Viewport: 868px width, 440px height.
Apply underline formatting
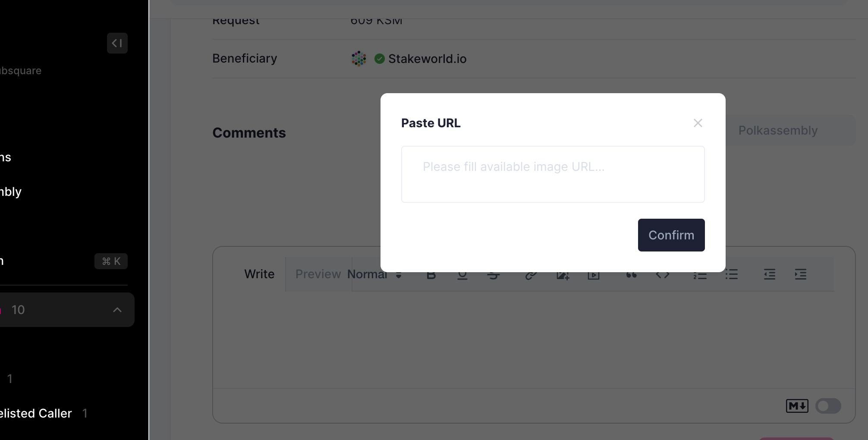pyautogui.click(x=462, y=274)
